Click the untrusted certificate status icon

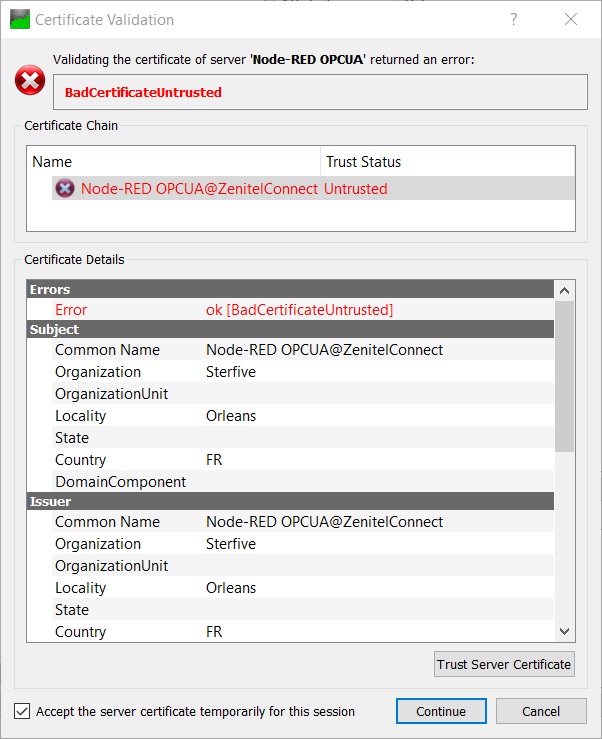tap(65, 189)
